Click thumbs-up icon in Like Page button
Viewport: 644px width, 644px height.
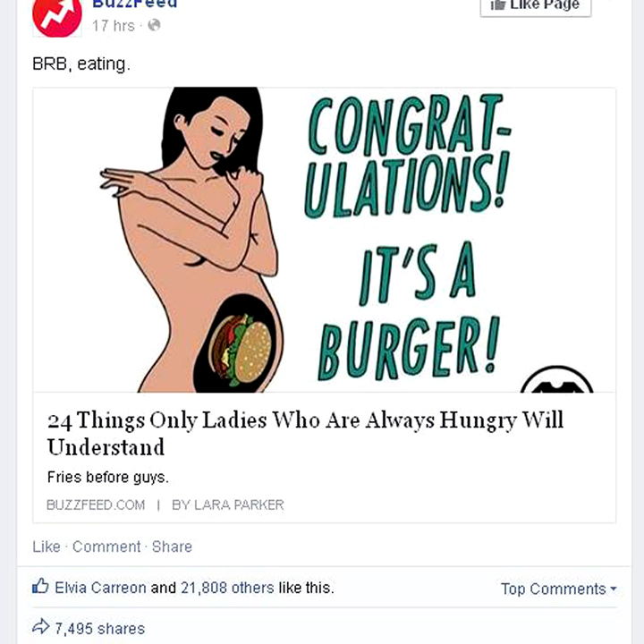click(498, 5)
